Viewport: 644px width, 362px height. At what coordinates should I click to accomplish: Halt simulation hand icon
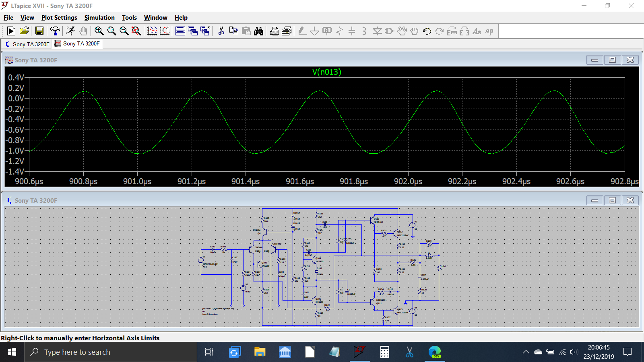click(x=83, y=31)
